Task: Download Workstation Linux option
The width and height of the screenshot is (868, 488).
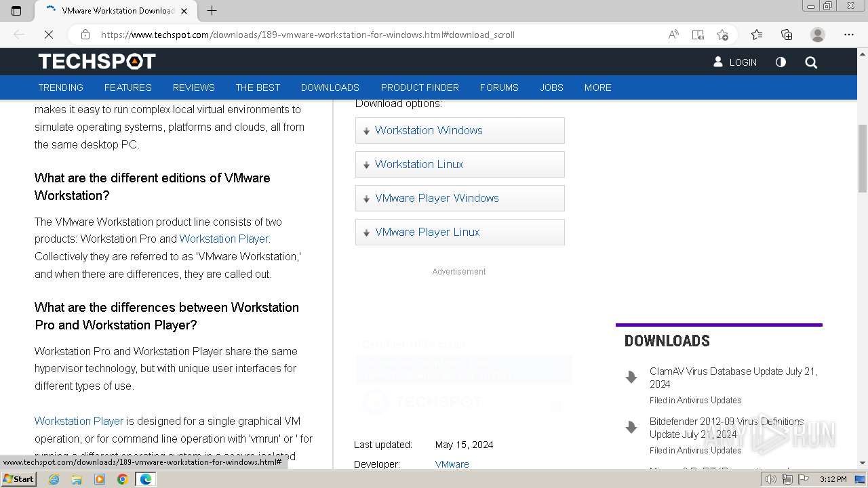Action: 460,164
